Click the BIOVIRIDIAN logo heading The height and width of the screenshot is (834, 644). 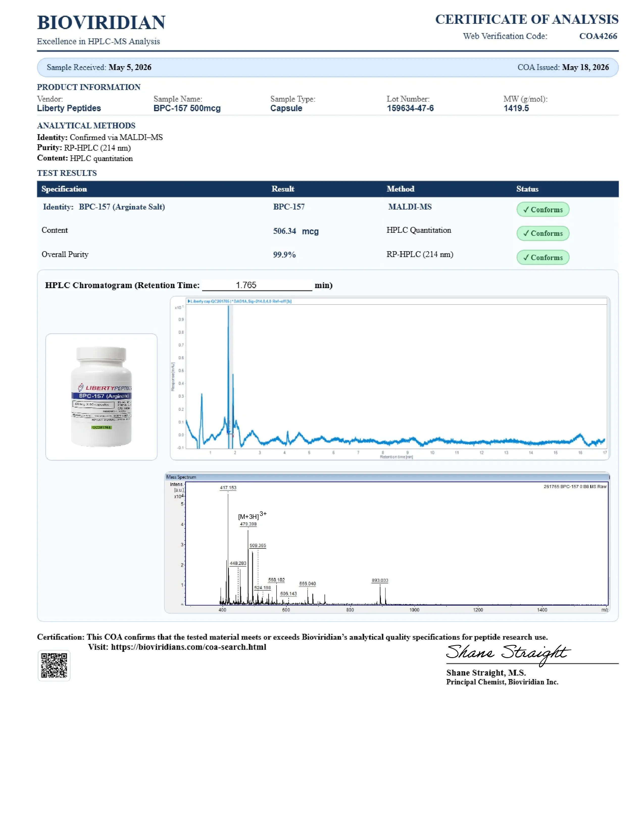[101, 22]
